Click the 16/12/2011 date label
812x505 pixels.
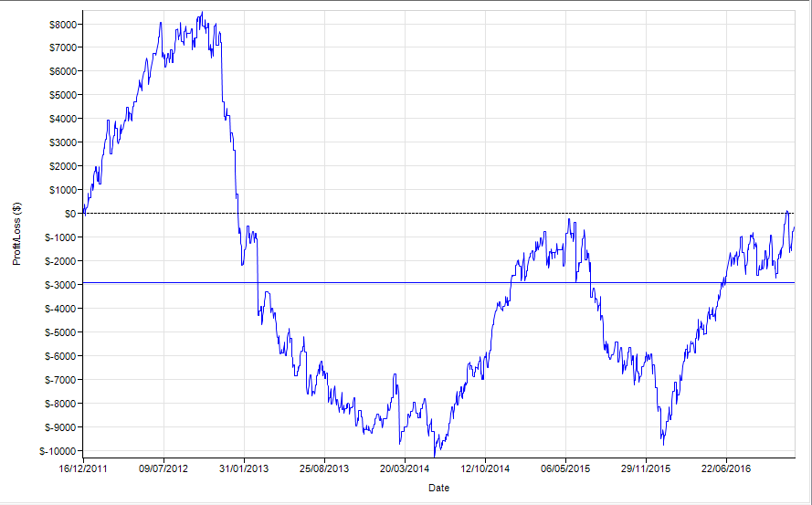[x=83, y=468]
